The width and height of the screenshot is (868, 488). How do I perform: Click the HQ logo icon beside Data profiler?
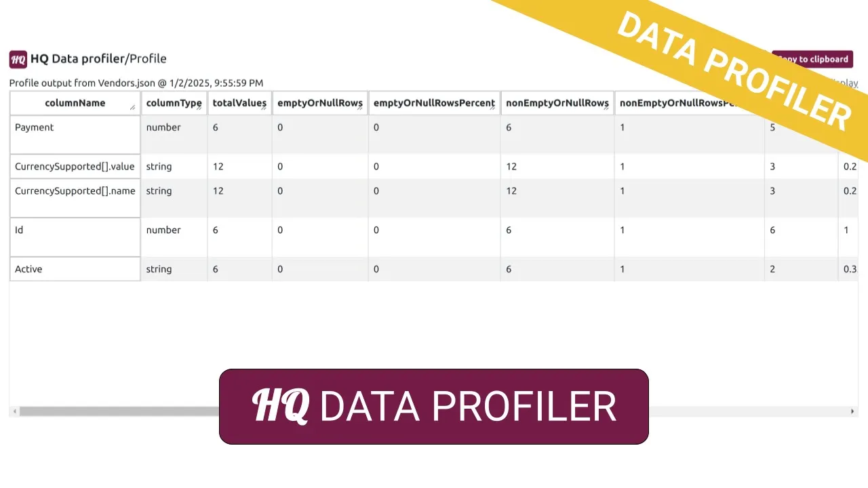click(x=18, y=59)
